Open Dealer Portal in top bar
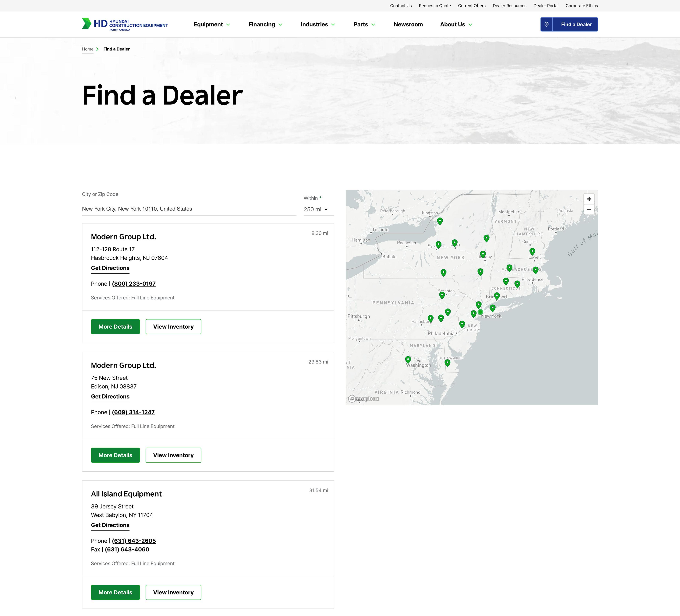 click(546, 6)
